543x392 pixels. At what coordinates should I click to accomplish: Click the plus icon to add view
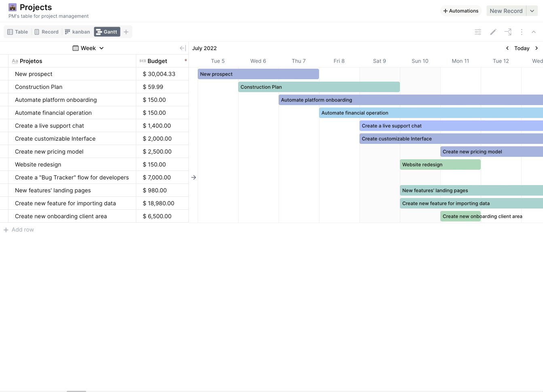click(x=126, y=32)
